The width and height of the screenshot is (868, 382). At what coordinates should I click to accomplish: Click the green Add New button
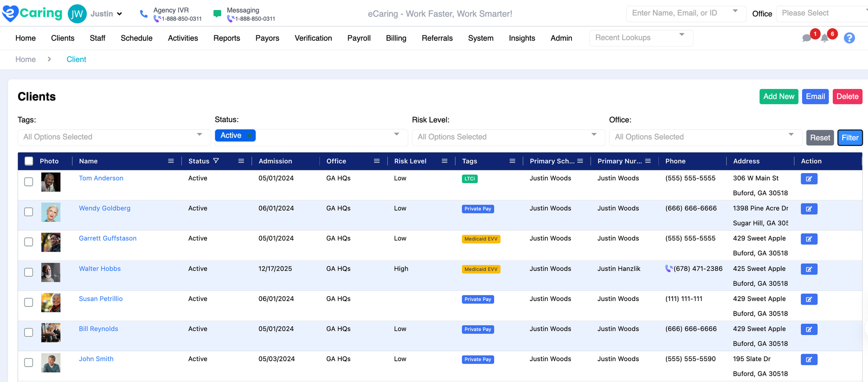[x=778, y=96]
